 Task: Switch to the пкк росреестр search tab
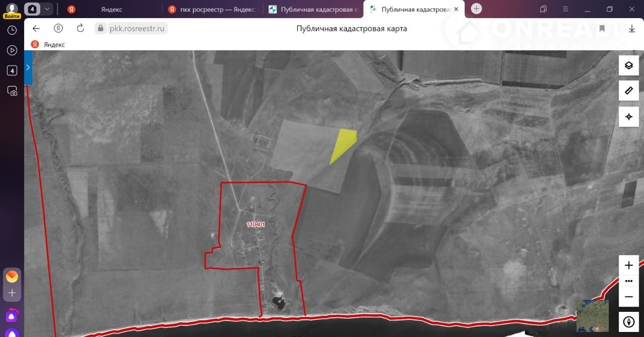(x=212, y=10)
